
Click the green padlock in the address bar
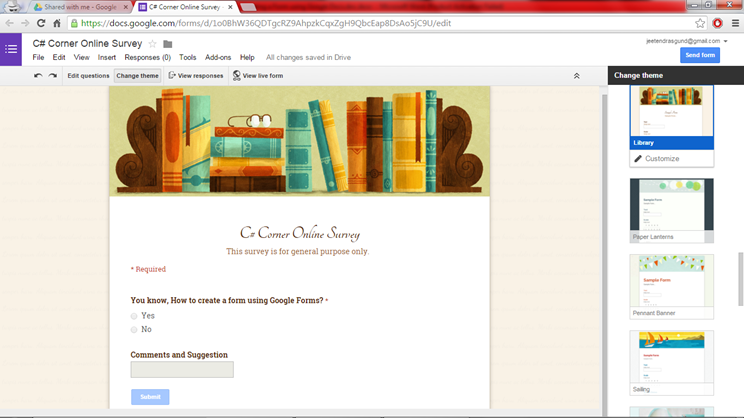pos(74,23)
